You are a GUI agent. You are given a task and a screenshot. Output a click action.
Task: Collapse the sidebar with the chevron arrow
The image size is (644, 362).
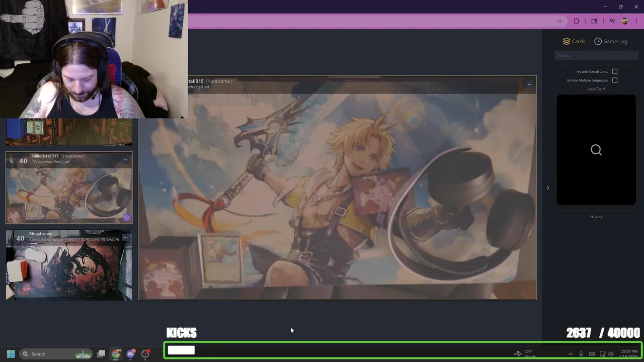(548, 188)
